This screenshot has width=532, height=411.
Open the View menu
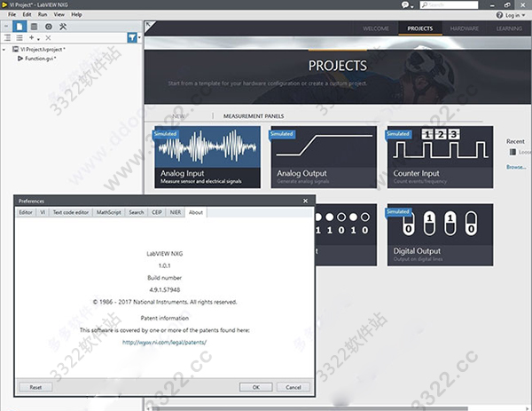(x=59, y=14)
